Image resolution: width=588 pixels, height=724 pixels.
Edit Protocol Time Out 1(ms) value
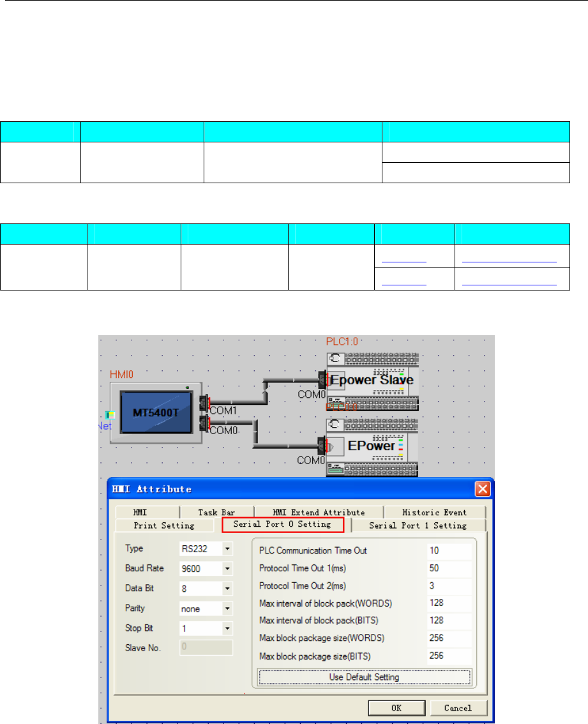click(449, 568)
